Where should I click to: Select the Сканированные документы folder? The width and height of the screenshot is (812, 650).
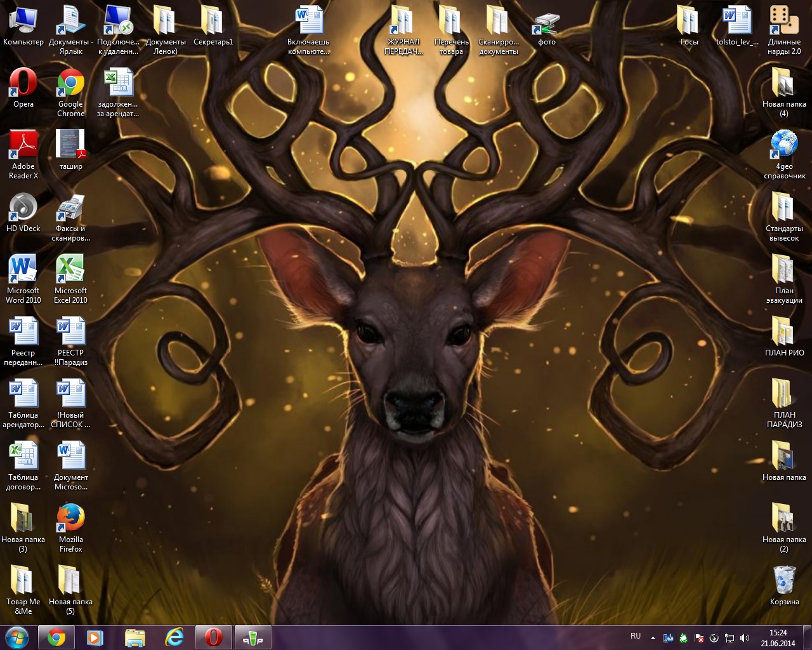pyautogui.click(x=499, y=29)
